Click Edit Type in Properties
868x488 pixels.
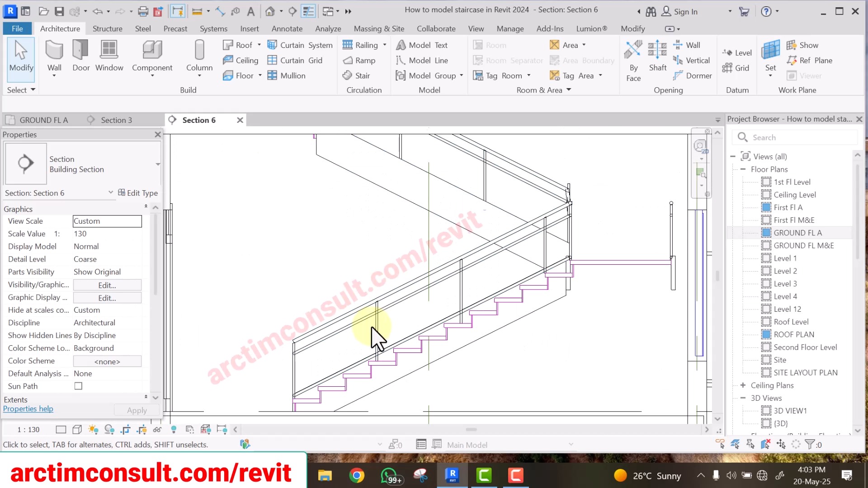(138, 192)
